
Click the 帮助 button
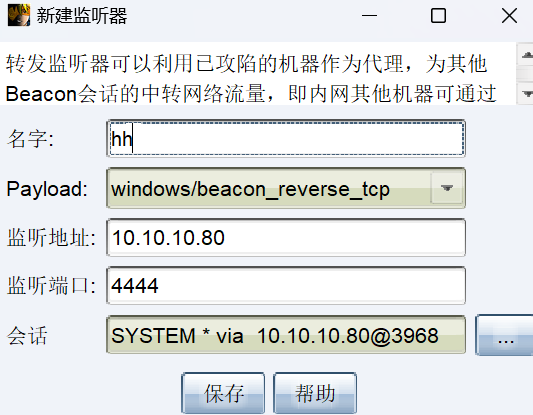(315, 393)
